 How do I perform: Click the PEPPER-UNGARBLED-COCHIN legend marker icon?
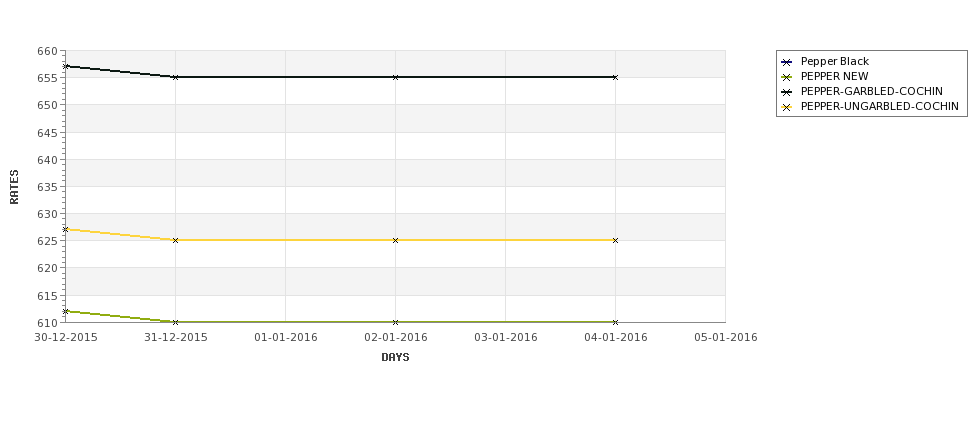(x=786, y=107)
